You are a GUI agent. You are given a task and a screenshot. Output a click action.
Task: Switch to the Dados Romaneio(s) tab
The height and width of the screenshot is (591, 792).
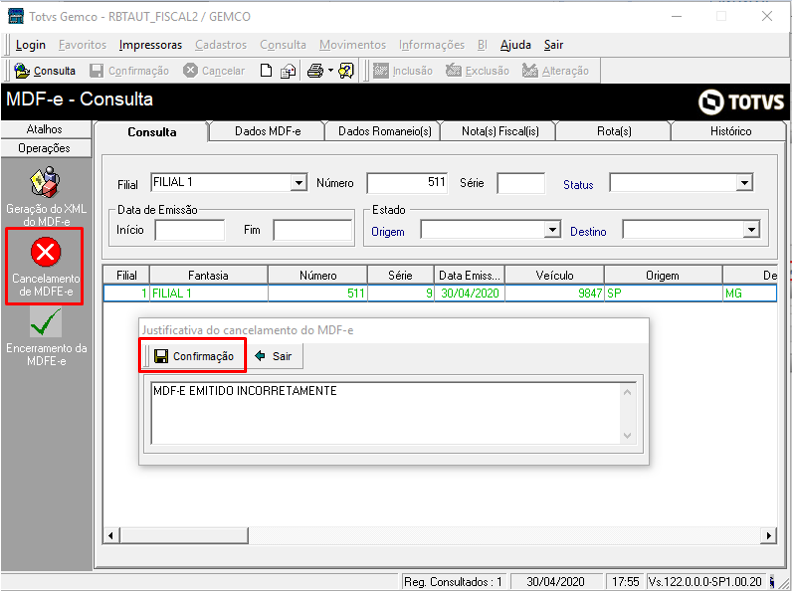pyautogui.click(x=385, y=131)
